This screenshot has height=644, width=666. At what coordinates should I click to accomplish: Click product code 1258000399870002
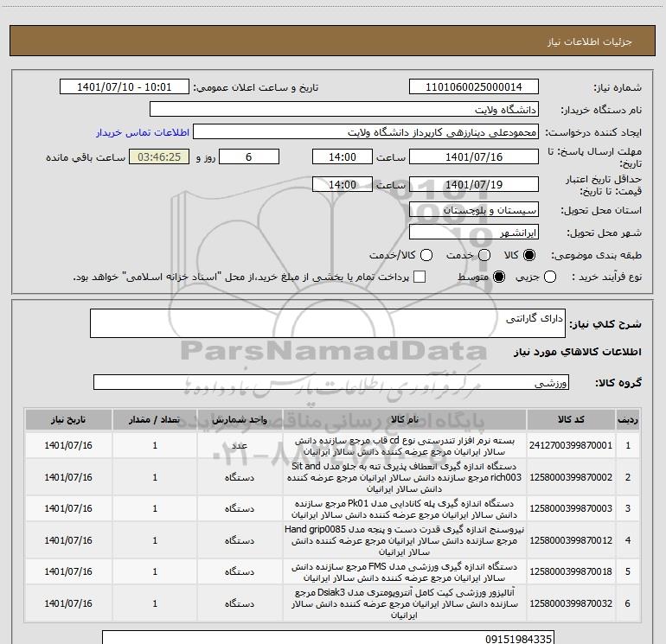571,477
